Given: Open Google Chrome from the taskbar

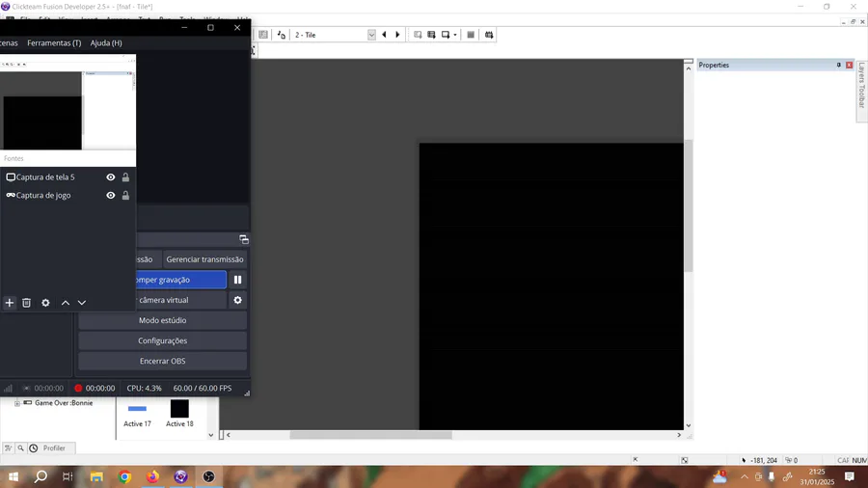Looking at the screenshot, I should (x=124, y=476).
